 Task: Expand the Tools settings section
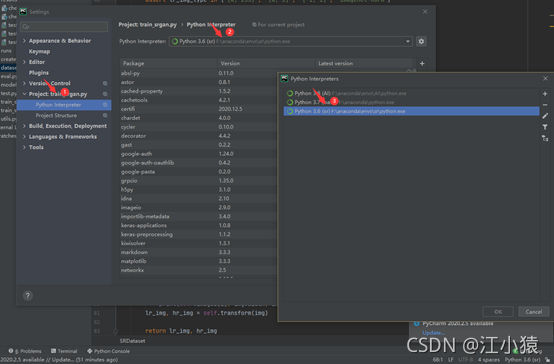[x=24, y=147]
